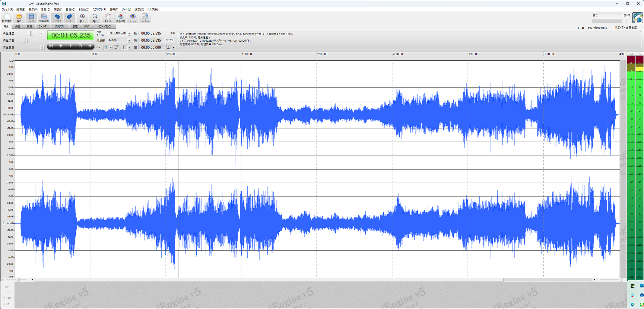Switch to the 解析 tab
Image resolution: width=644 pixels, height=309 pixels.
click(x=87, y=27)
